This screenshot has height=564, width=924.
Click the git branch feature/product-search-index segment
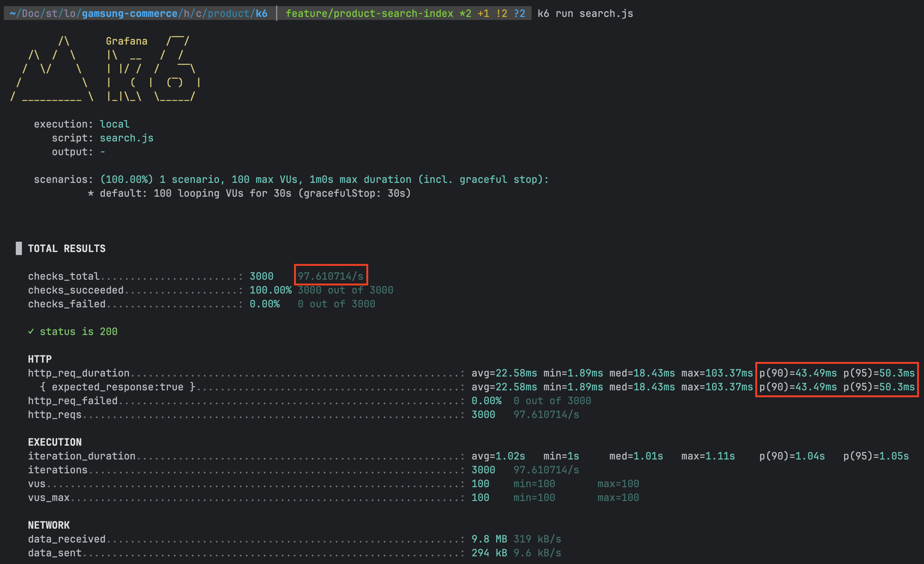tap(369, 13)
